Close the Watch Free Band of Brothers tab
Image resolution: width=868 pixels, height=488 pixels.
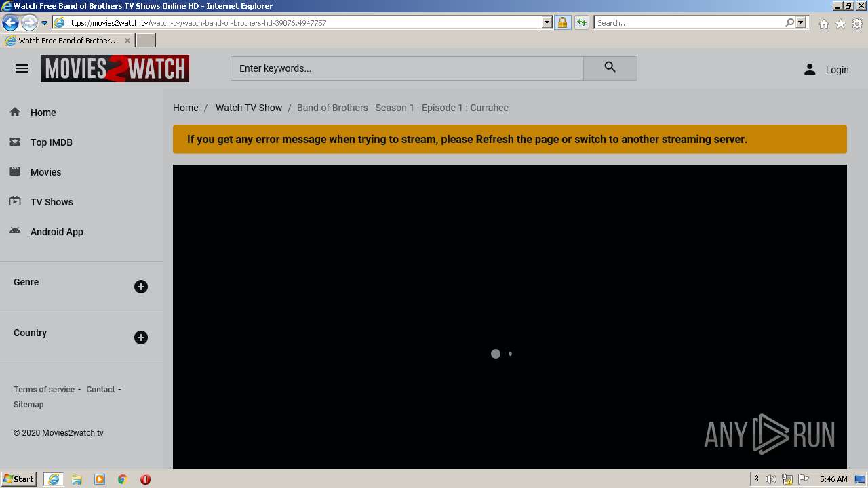[x=127, y=41]
